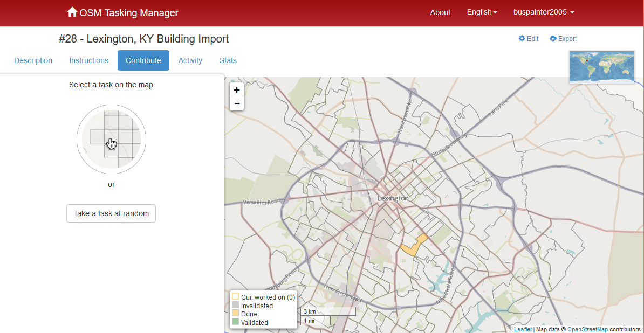Select the Contribute tab
644x333 pixels.
(x=143, y=60)
